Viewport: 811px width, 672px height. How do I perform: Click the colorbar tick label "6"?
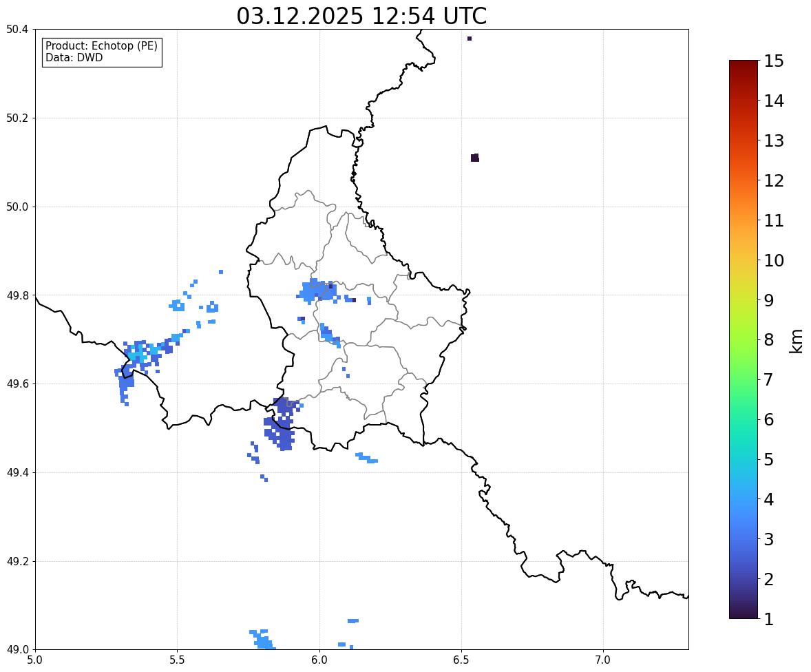(769, 419)
